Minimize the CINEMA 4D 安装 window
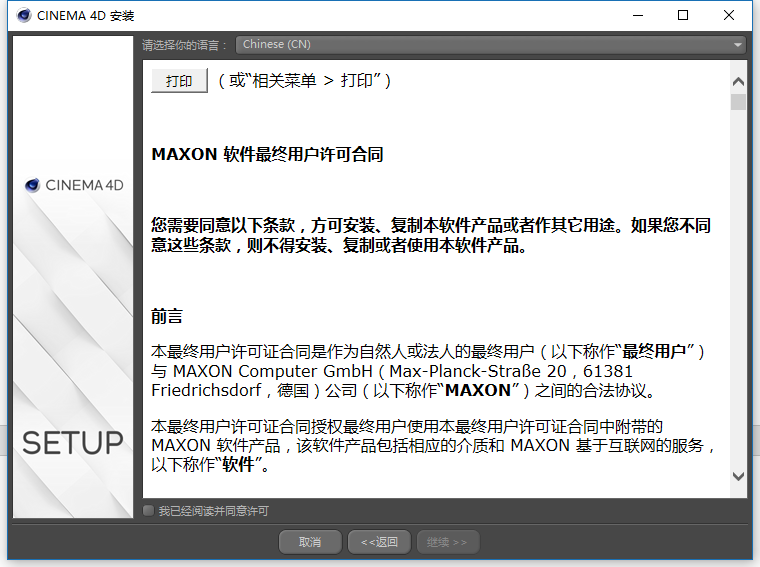Image resolution: width=760 pixels, height=567 pixels. 638,16
